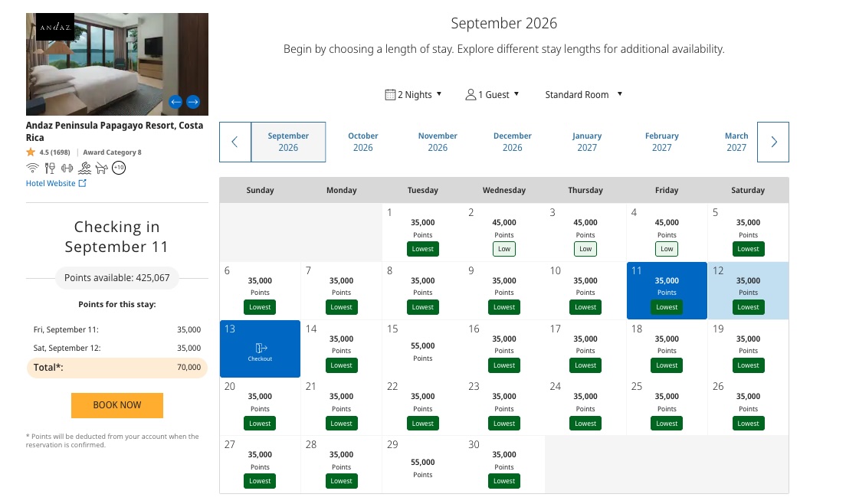Select September 14 calendar day

point(342,349)
